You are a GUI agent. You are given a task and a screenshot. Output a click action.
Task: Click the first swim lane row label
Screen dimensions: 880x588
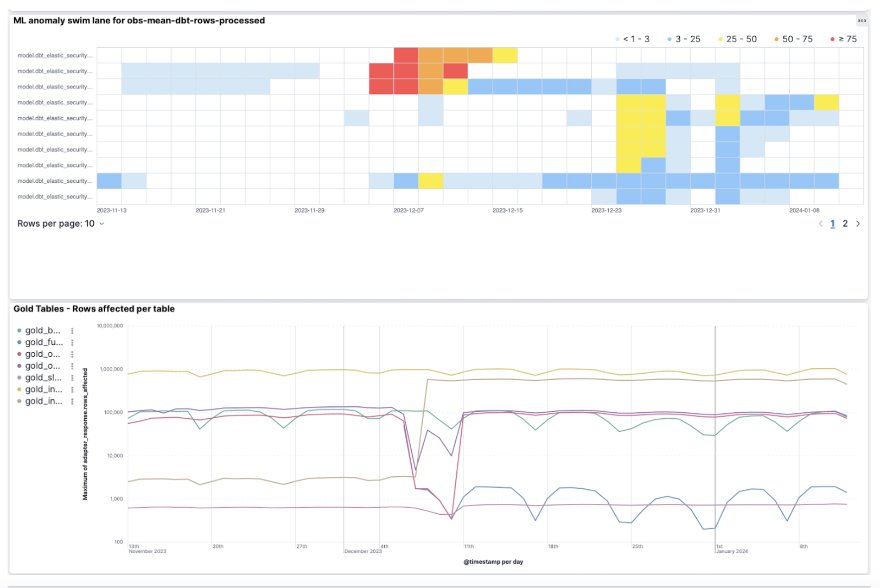point(55,55)
